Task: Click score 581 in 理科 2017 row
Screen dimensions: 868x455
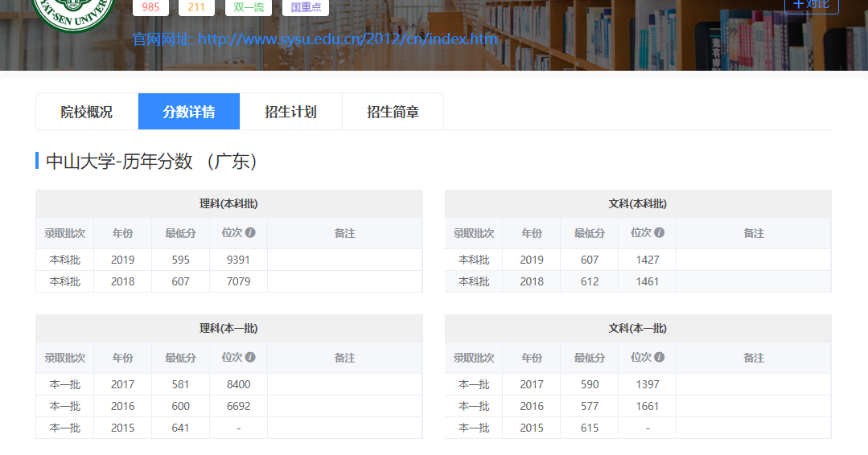Action: [x=180, y=384]
